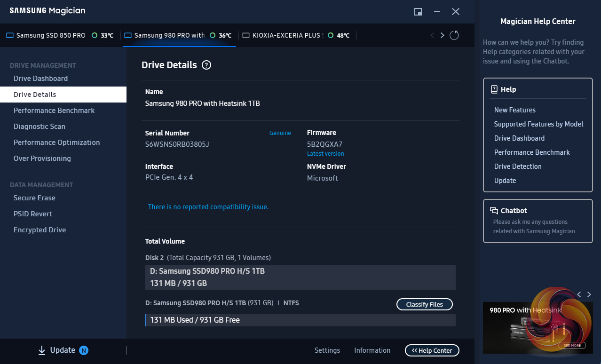Image resolution: width=601 pixels, height=364 pixels.
Task: Go to next drive tab arrow
Action: [442, 35]
